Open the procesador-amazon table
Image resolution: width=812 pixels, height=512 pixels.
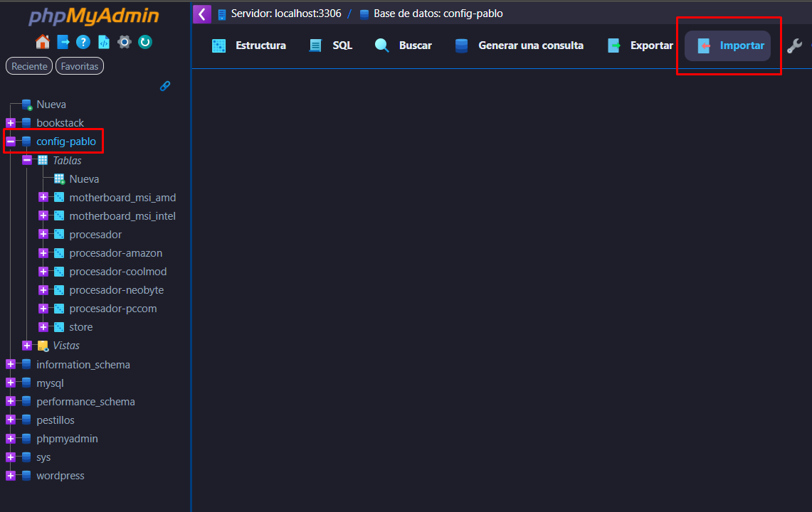(116, 253)
